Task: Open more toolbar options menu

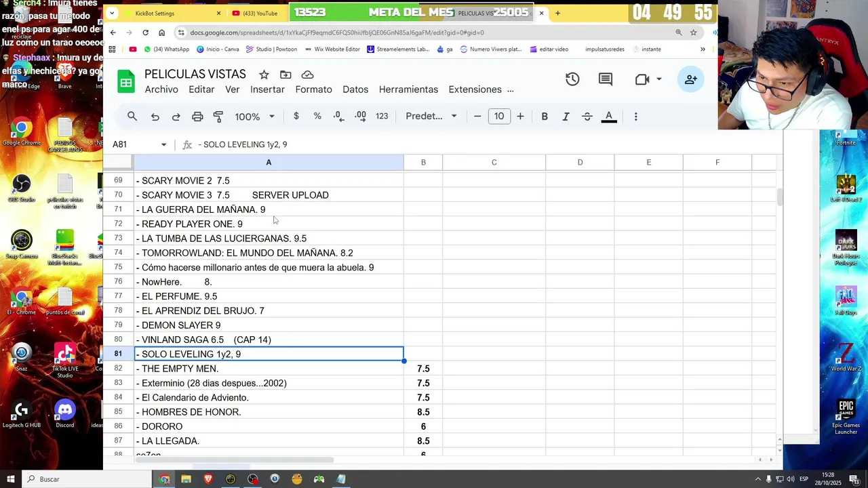Action: coord(635,117)
